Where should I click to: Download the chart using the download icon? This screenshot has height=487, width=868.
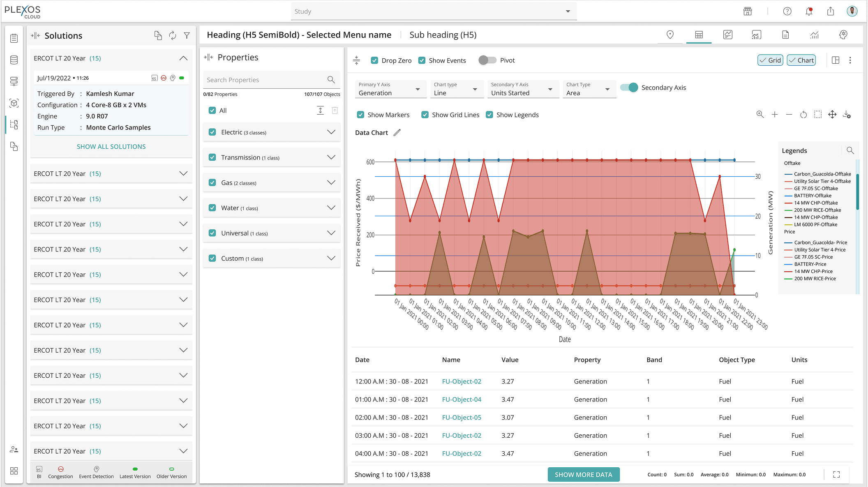pos(847,115)
